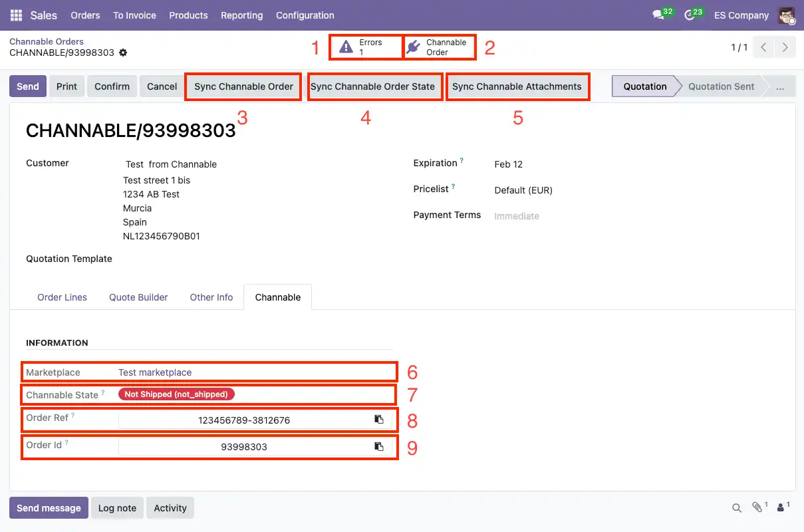Search messages with the magnifier icon
Screen dimensions: 804x532
point(736,507)
